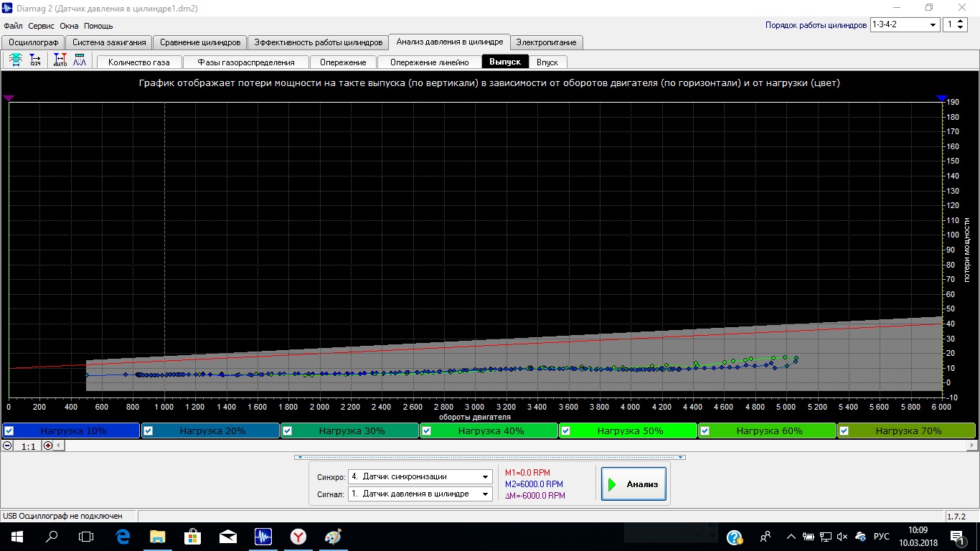The height and width of the screenshot is (551, 980).
Task: Open the Фазы газораспределения subtab
Action: 246,62
